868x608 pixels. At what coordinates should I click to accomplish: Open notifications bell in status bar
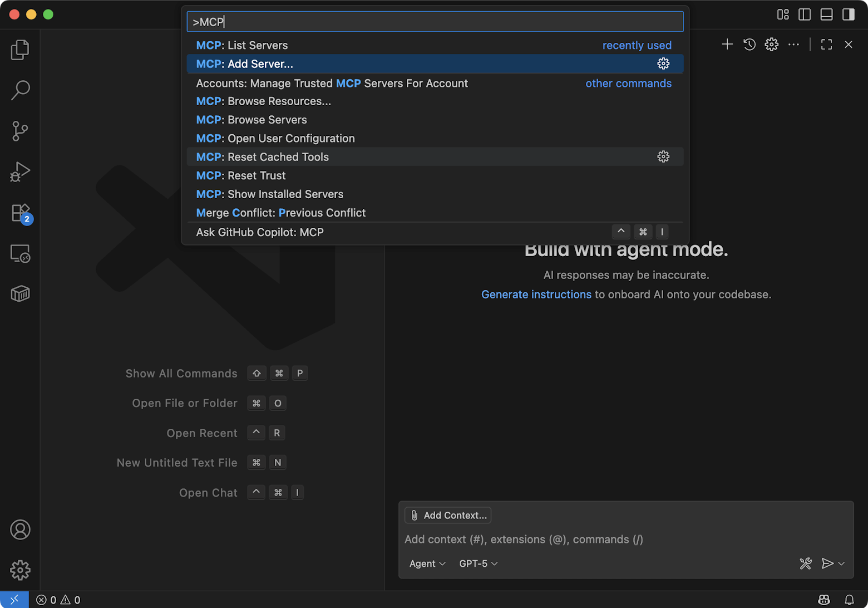(x=849, y=600)
